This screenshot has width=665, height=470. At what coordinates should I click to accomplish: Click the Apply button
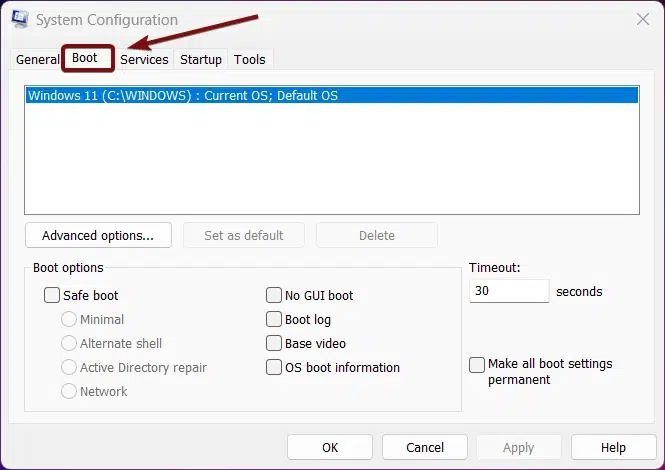(x=519, y=447)
